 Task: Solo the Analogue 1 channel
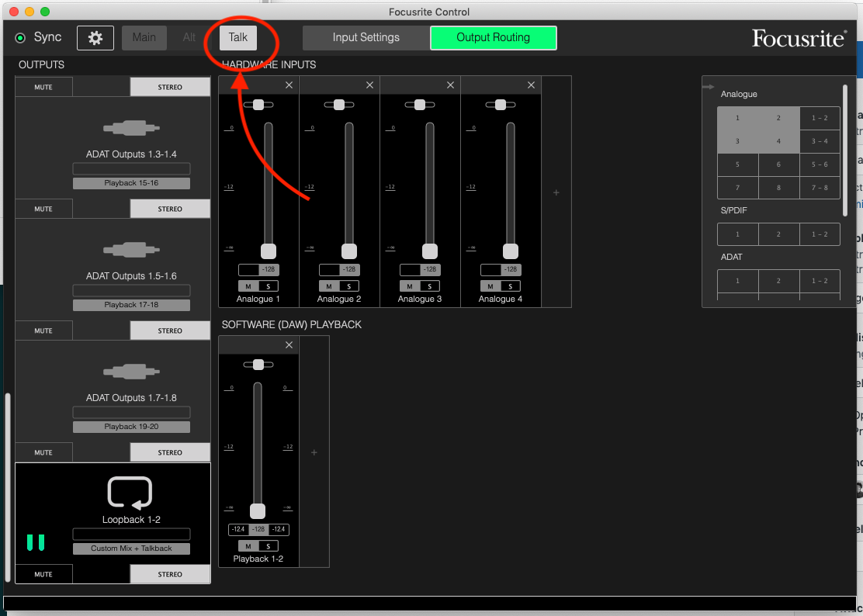(x=268, y=286)
